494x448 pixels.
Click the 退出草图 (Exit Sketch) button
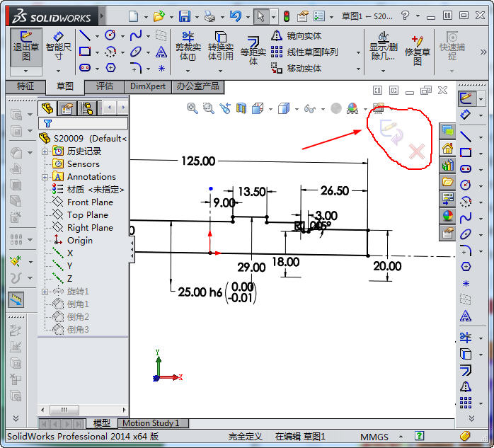tap(26, 47)
